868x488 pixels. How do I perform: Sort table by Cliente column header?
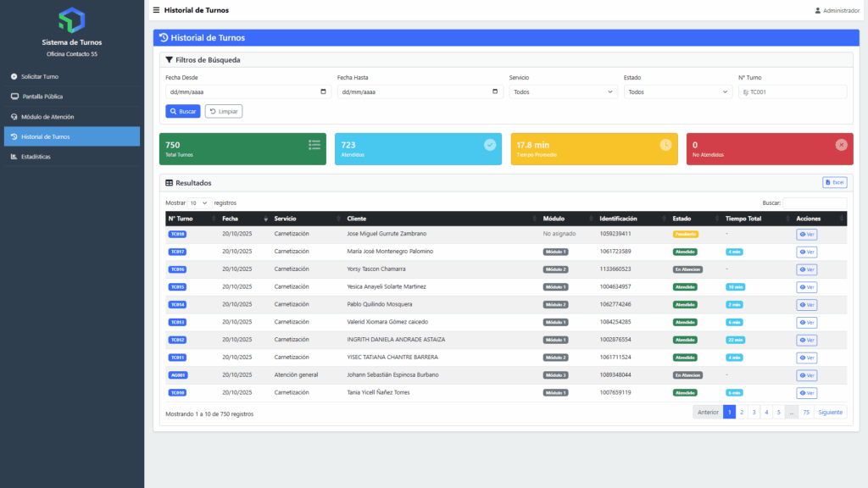[356, 219]
